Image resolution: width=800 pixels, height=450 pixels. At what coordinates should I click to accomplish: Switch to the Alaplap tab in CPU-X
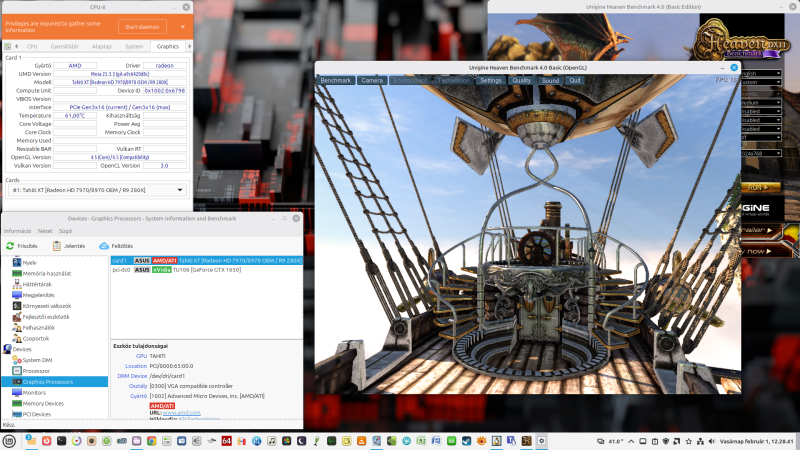point(102,46)
